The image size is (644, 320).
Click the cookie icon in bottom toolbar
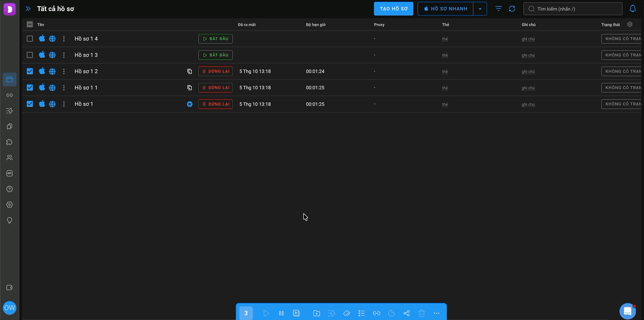(x=391, y=313)
